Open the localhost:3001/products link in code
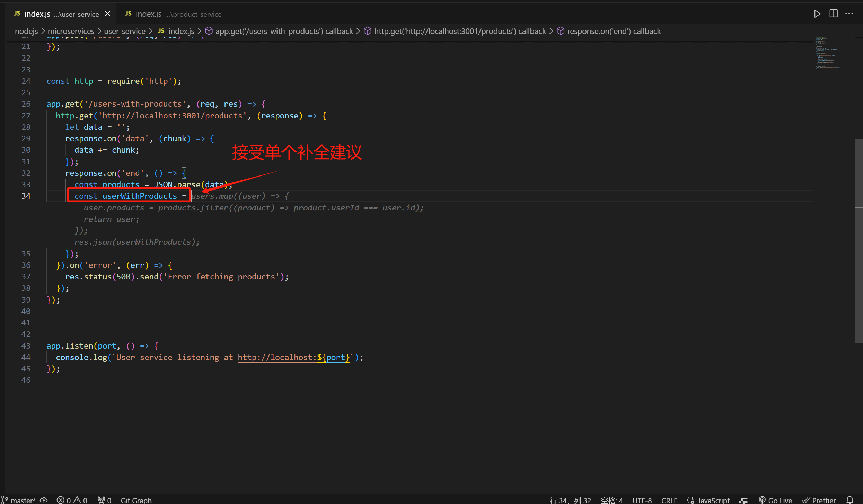The height and width of the screenshot is (504, 863). (172, 116)
